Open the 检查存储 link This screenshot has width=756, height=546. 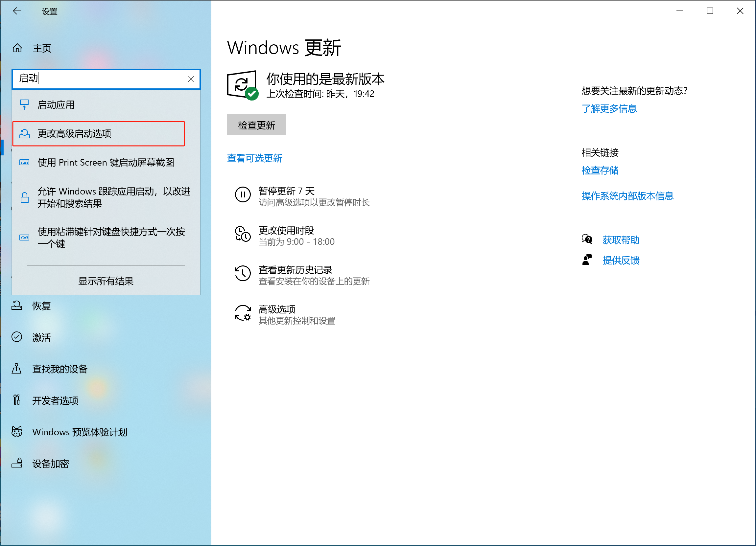[600, 171]
